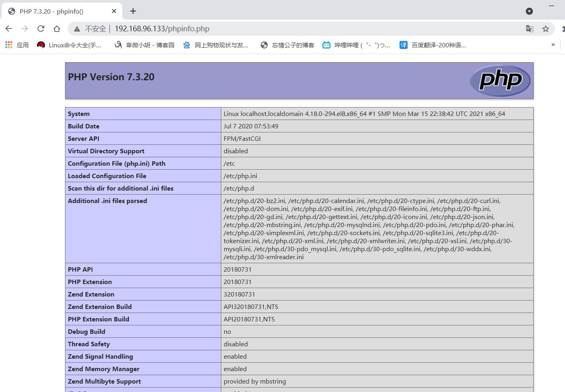
Task: Open the Linux命令大全 bookmark
Action: (69, 45)
